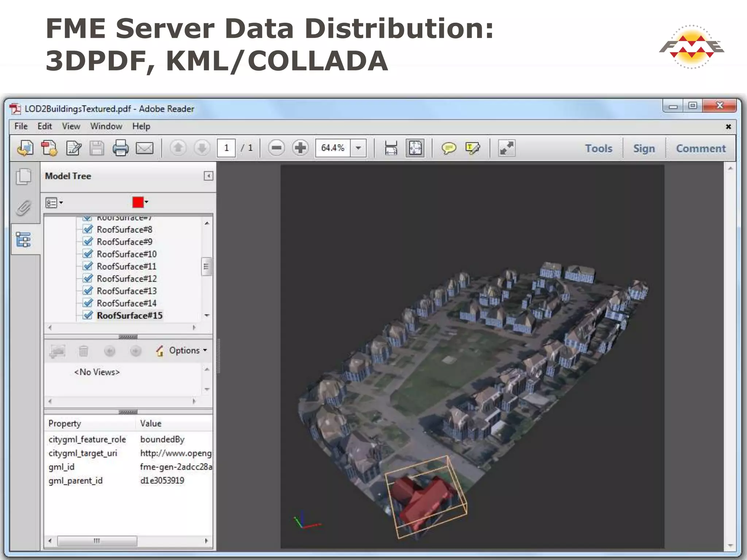Close document with small x button

[x=728, y=127]
